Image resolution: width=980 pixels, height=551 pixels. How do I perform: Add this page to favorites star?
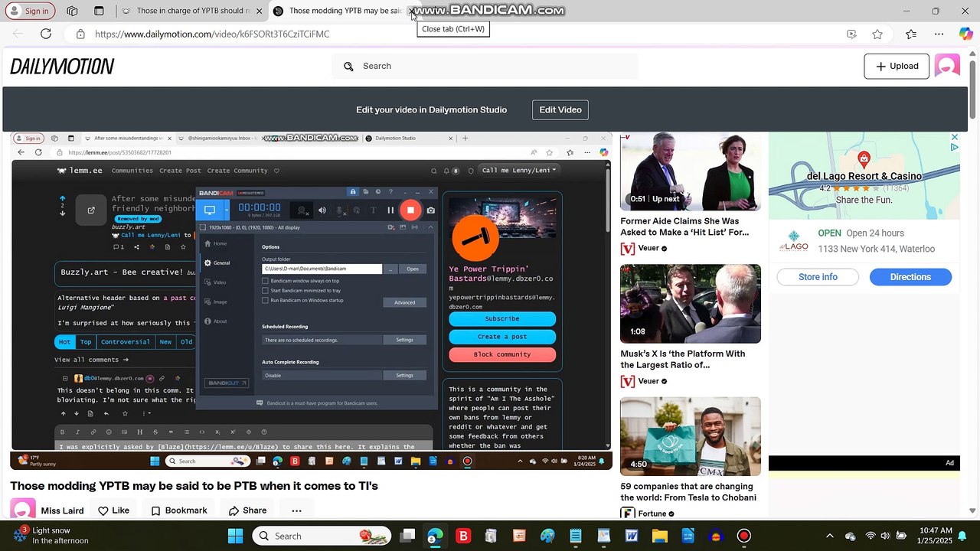(x=877, y=34)
